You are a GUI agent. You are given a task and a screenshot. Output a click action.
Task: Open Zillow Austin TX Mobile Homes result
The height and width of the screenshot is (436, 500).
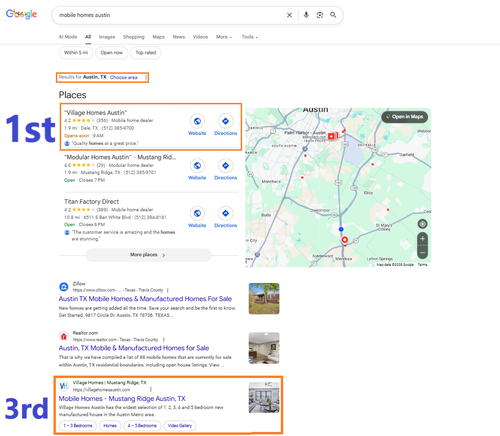145,299
